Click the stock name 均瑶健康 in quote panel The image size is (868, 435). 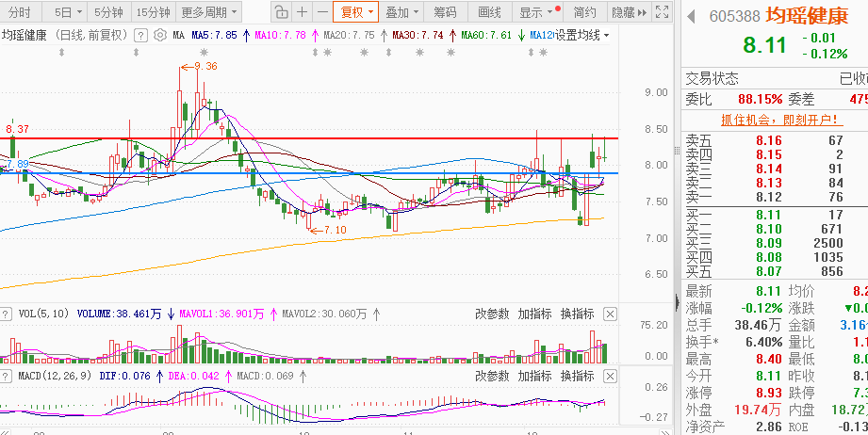807,16
